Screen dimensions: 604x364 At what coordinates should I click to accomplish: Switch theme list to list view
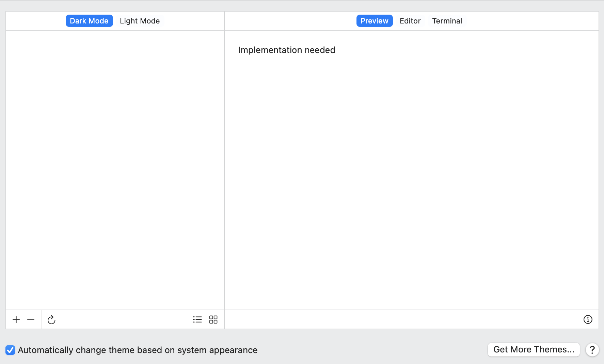pos(197,319)
